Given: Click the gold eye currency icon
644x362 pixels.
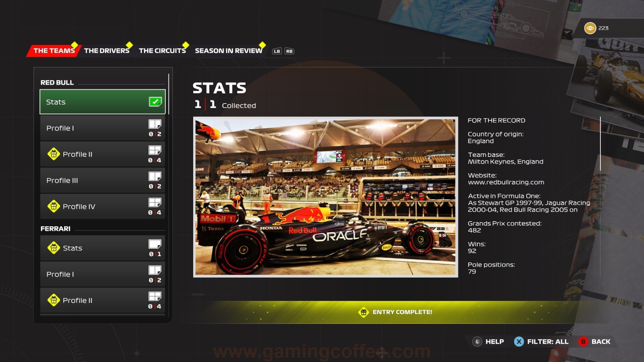Looking at the screenshot, I should (590, 28).
